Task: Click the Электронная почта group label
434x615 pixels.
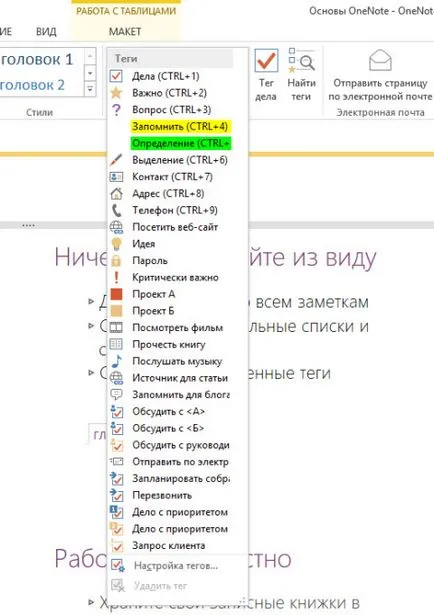Action: (380, 113)
